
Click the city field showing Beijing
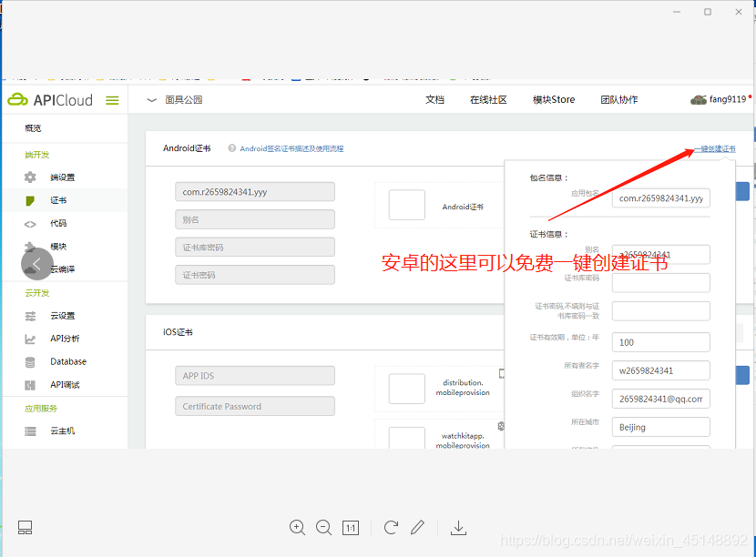point(661,427)
